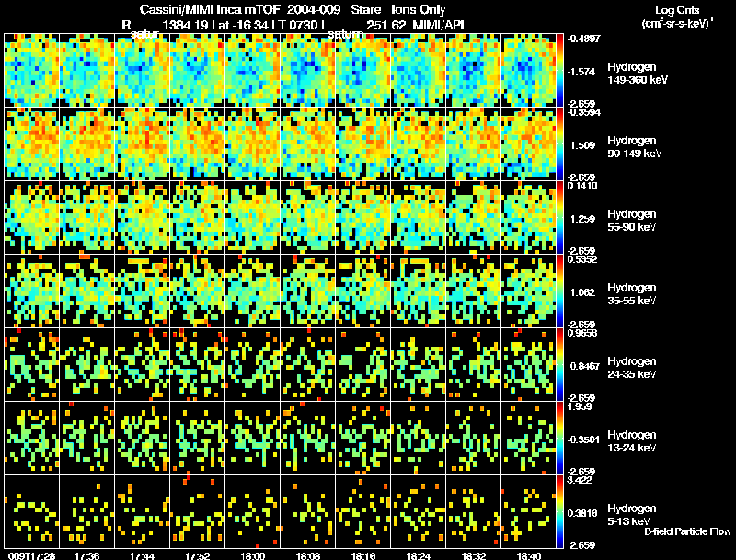Click the color scale next to 35-55 keV row

click(559, 291)
